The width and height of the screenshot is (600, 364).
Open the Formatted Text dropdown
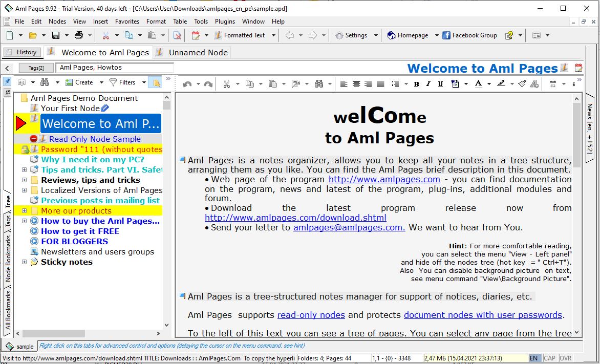click(273, 35)
